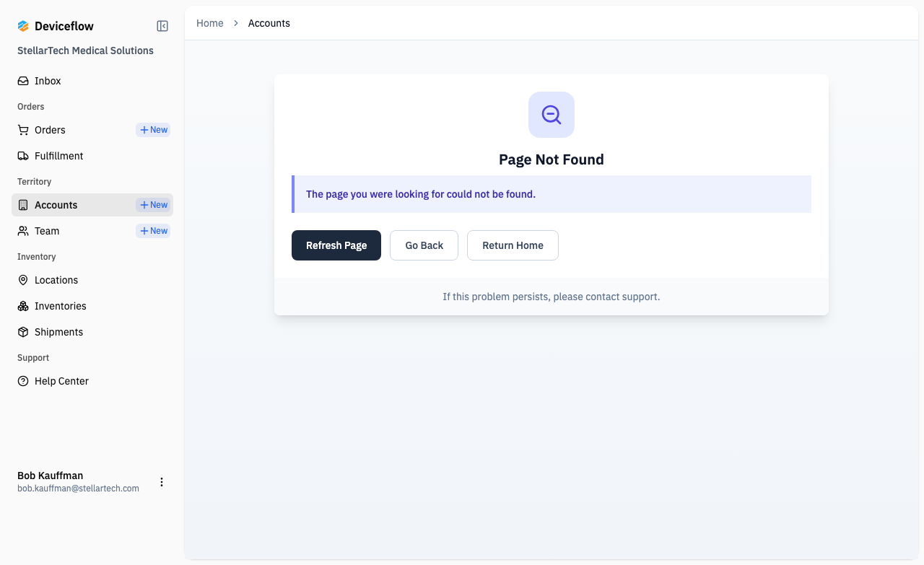Click the Page Not Found magnifier icon
Image resolution: width=924 pixels, height=565 pixels.
[552, 115]
